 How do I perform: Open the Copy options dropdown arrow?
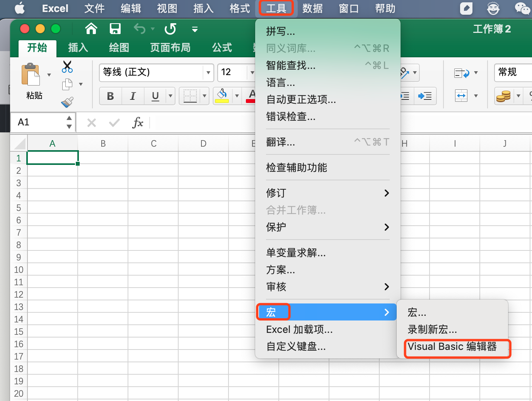coord(81,84)
